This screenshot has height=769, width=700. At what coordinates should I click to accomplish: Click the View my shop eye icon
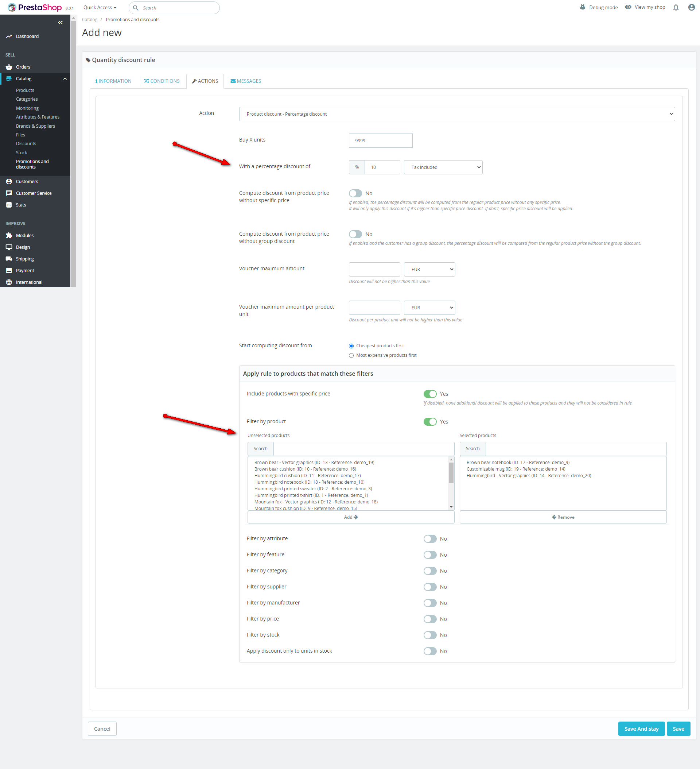[628, 7]
